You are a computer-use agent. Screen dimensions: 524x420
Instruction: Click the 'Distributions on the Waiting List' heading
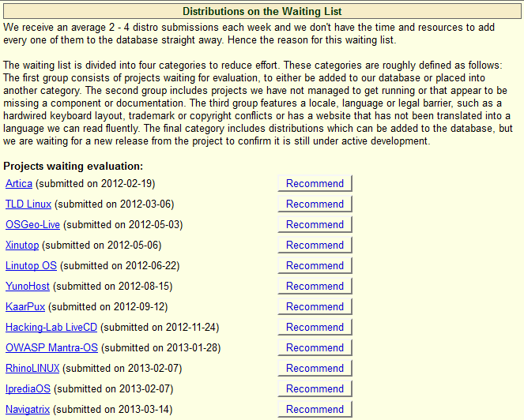(x=262, y=11)
